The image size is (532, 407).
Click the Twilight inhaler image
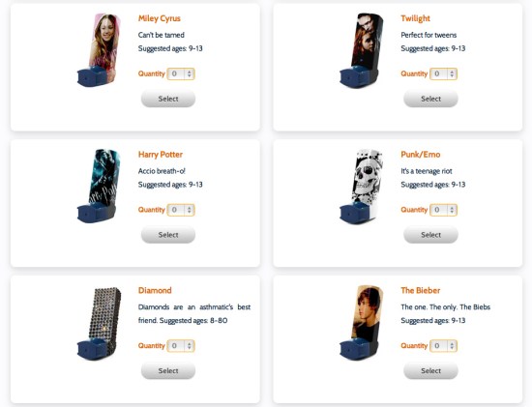coord(362,50)
